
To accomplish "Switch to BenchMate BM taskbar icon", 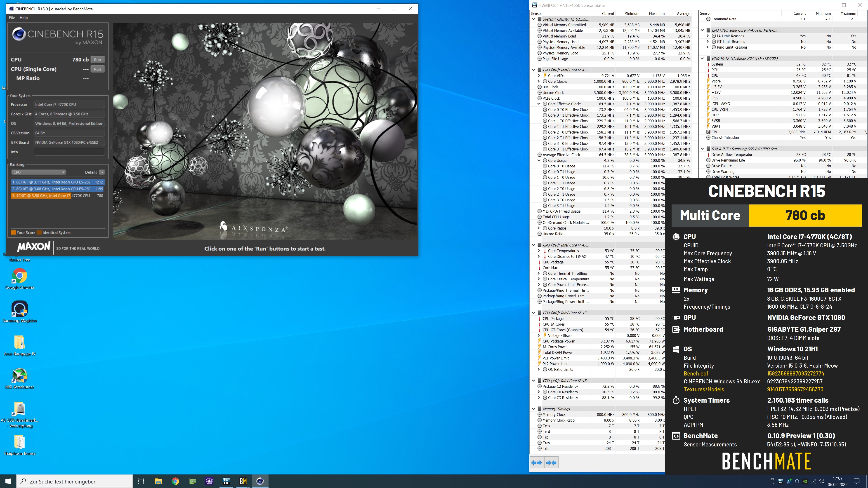I will coord(243,481).
